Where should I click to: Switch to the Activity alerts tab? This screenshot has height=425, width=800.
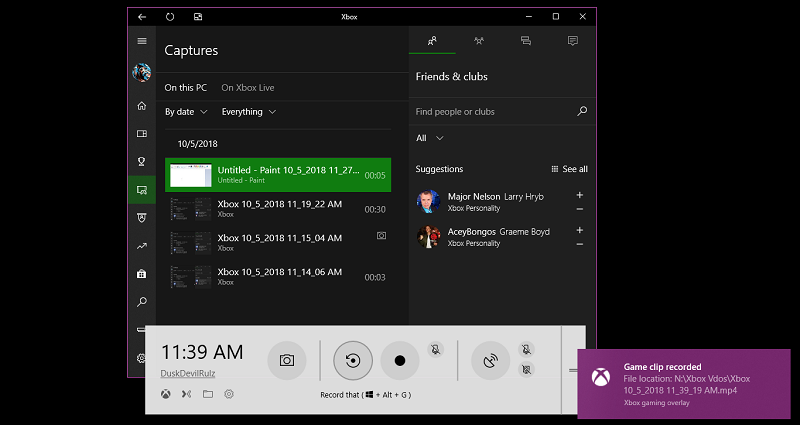tap(572, 41)
